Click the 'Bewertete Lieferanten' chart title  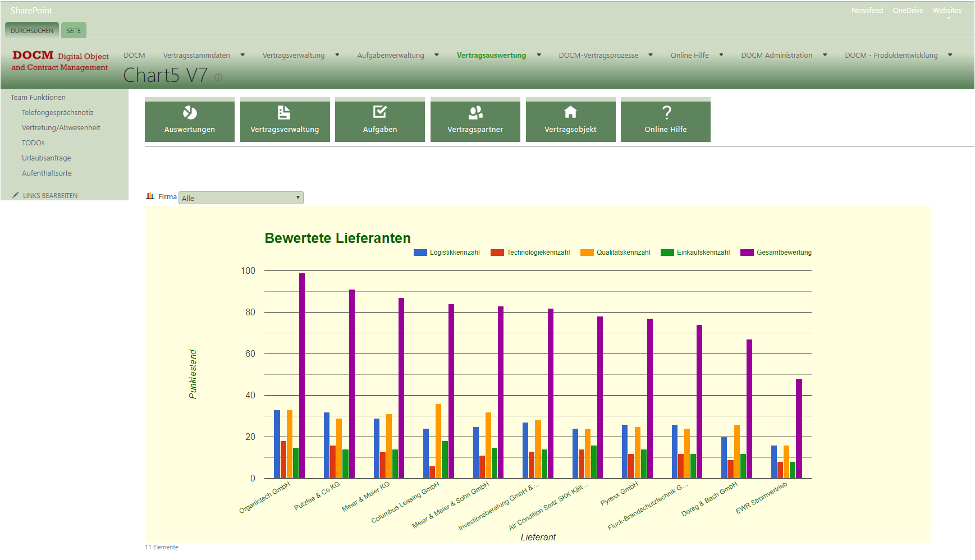point(338,238)
